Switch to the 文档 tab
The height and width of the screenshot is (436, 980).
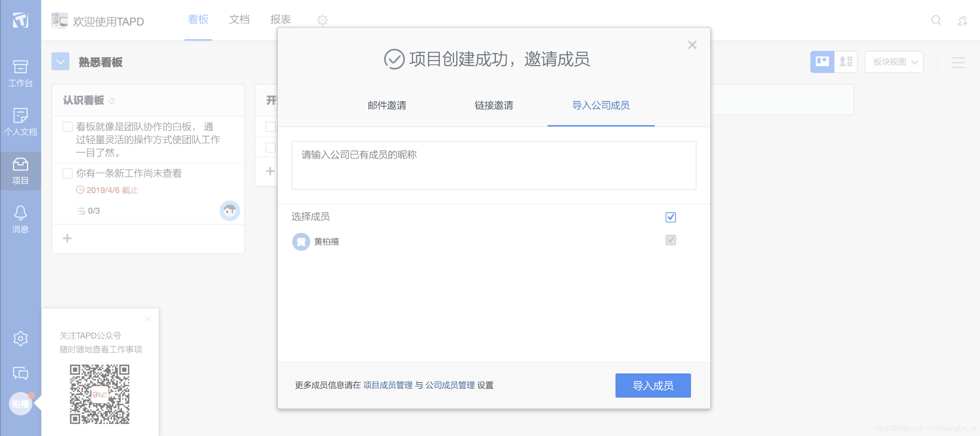click(239, 19)
